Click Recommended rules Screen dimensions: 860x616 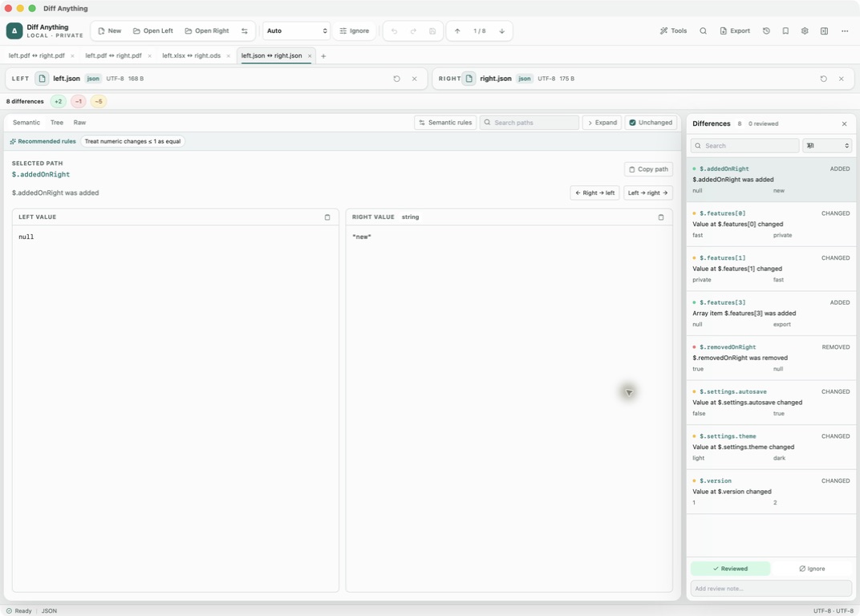(x=43, y=141)
